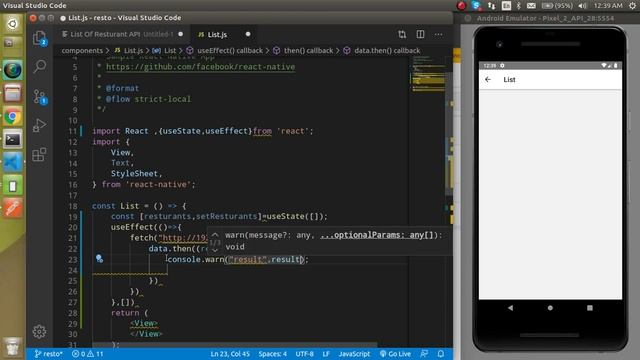Select components in the breadcrumb
Screen dimensions: 640x360
point(82,51)
